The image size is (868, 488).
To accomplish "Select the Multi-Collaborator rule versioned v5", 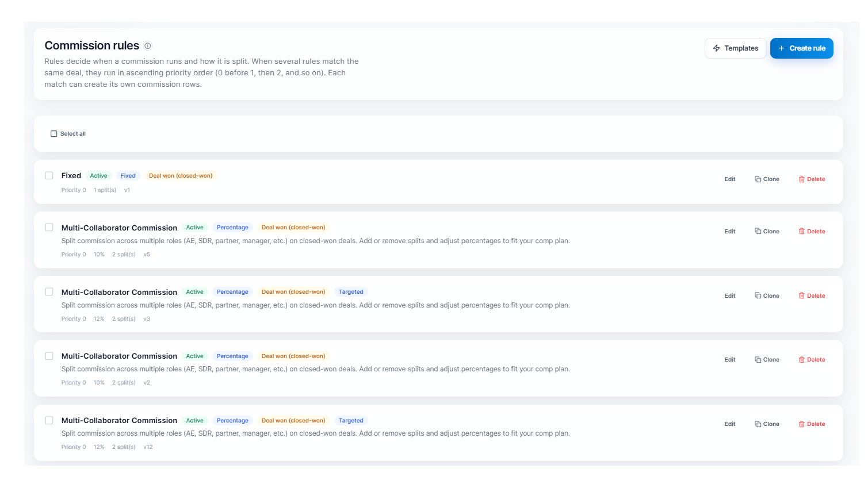I will pyautogui.click(x=49, y=228).
